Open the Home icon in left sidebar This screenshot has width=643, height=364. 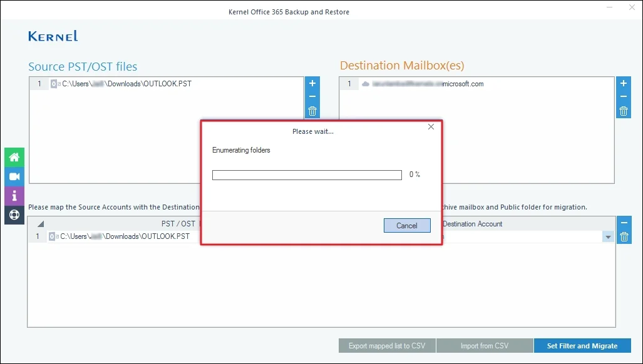click(14, 158)
